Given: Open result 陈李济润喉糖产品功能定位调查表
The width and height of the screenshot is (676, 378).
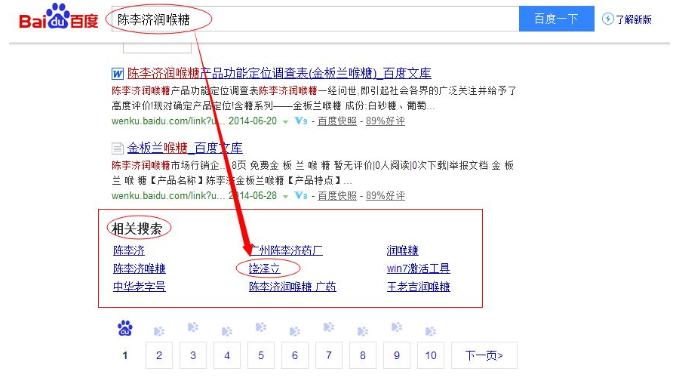Looking at the screenshot, I should click(279, 73).
